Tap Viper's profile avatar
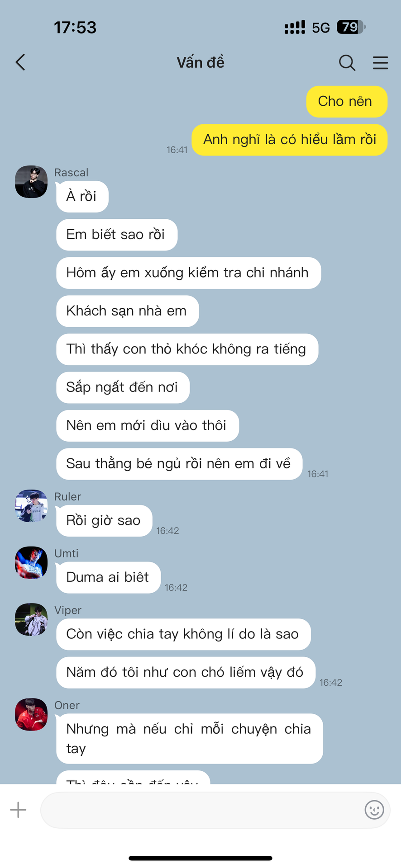Screen dimensions: 401x868 [31, 619]
